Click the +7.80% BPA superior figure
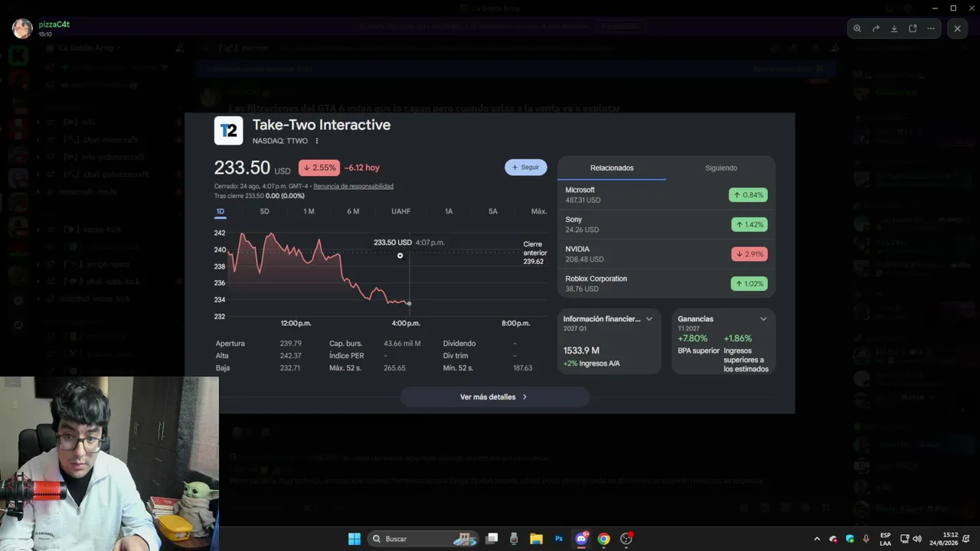 (693, 338)
